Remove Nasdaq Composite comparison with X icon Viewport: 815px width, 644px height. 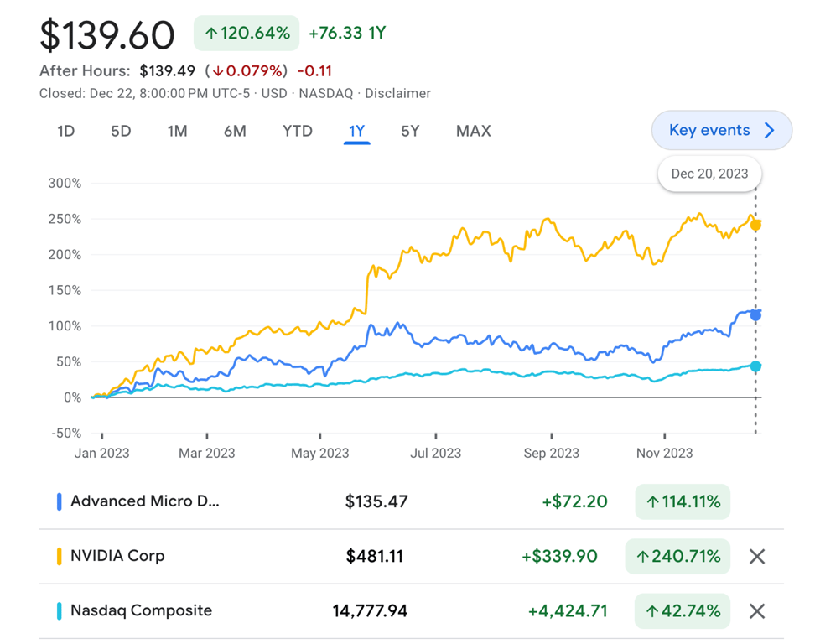click(756, 611)
